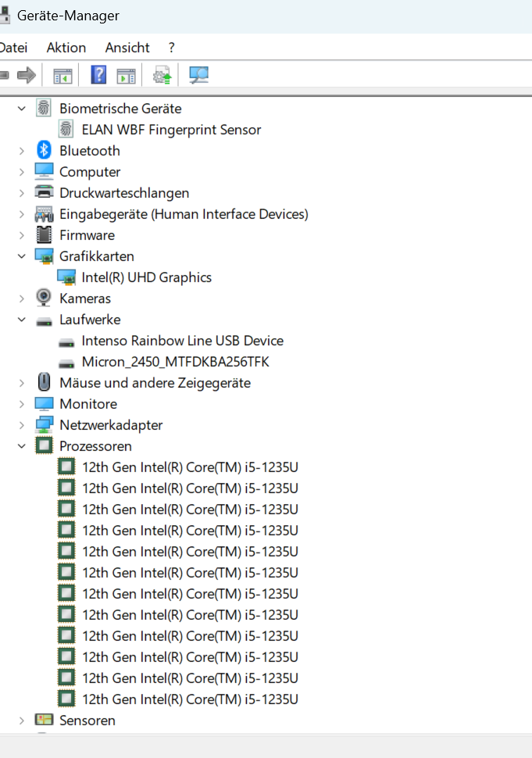Collapse the Grafikkarten category
This screenshot has width=532, height=758.
click(22, 256)
